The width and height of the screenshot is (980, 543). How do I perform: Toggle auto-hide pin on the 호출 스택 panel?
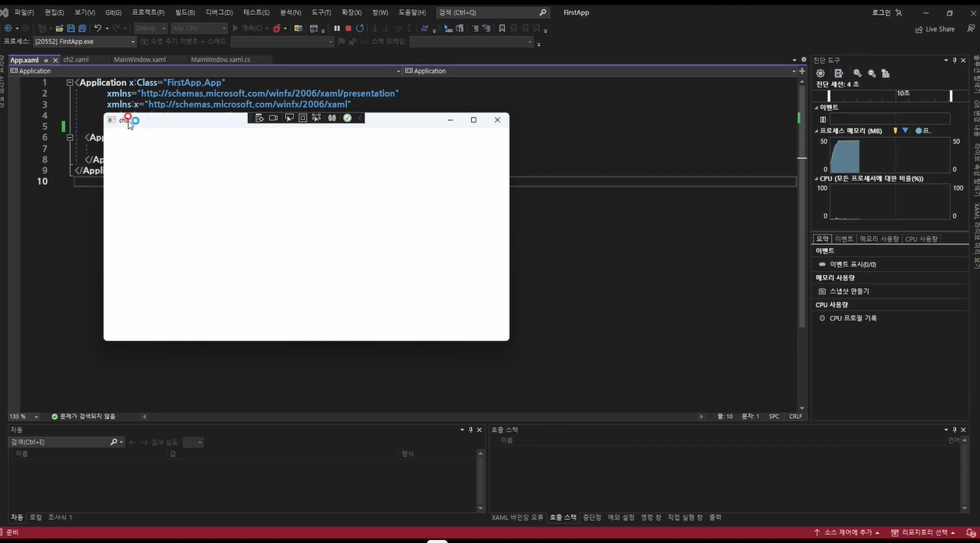(954, 429)
